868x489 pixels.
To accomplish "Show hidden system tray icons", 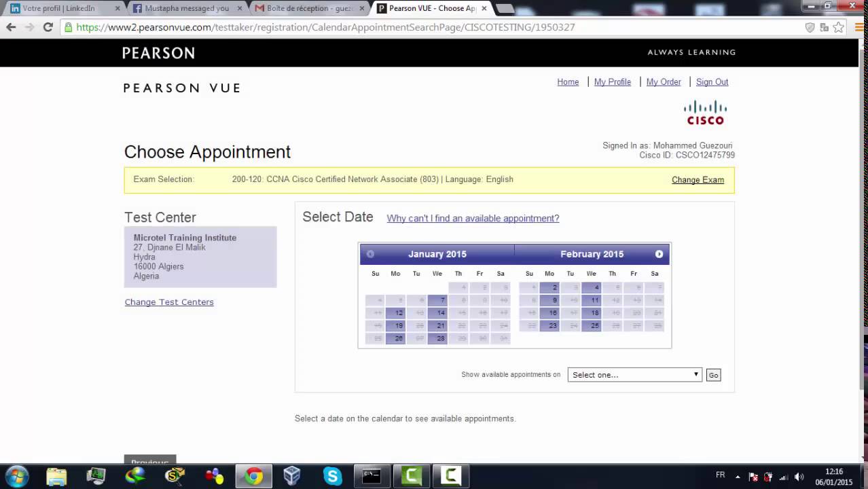I will [x=738, y=477].
